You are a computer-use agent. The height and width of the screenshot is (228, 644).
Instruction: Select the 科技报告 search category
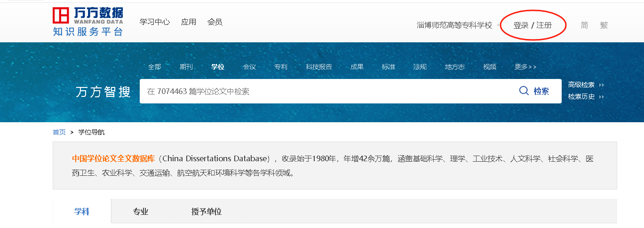(x=319, y=67)
